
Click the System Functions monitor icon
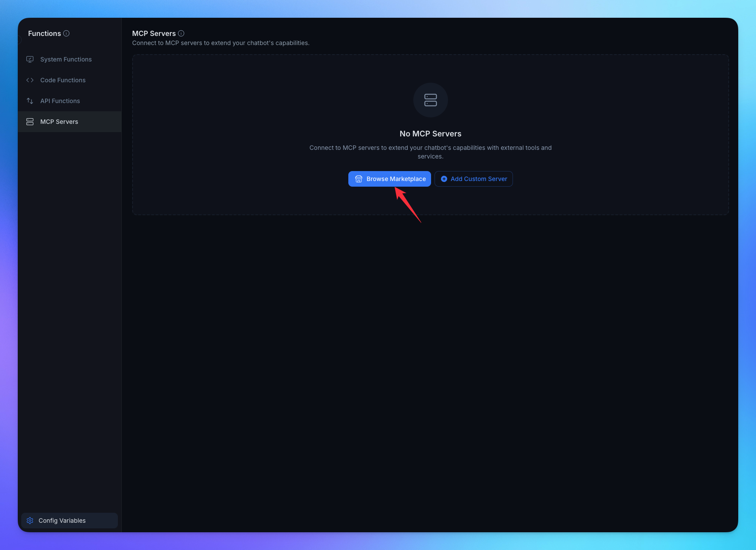pyautogui.click(x=30, y=59)
